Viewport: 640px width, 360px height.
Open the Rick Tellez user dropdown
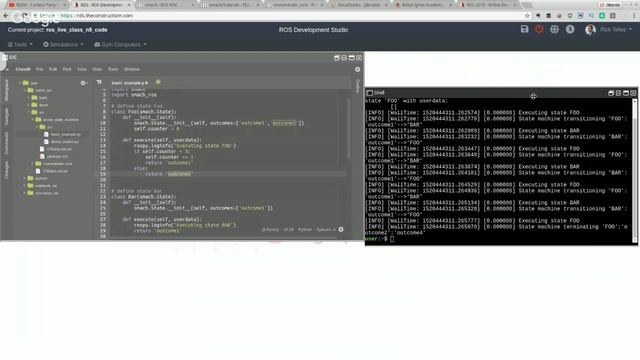pyautogui.click(x=616, y=29)
